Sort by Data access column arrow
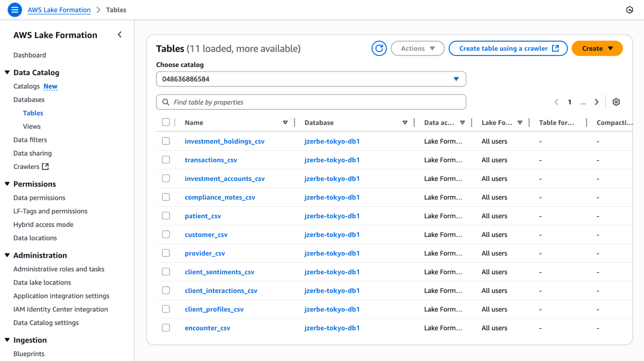Image resolution: width=644 pixels, height=361 pixels. [x=462, y=123]
